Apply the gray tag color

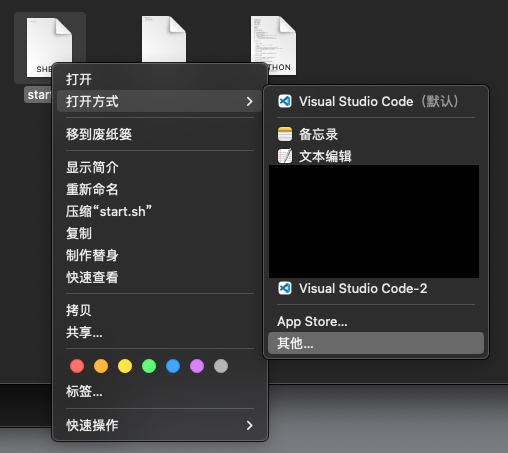(x=221, y=366)
